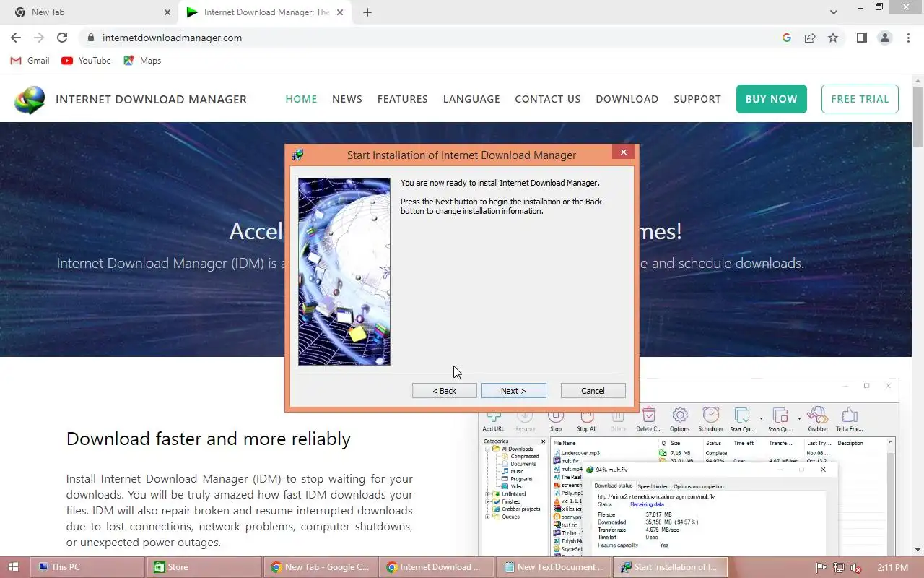
Task: Open Store from taskbar
Action: click(x=204, y=567)
